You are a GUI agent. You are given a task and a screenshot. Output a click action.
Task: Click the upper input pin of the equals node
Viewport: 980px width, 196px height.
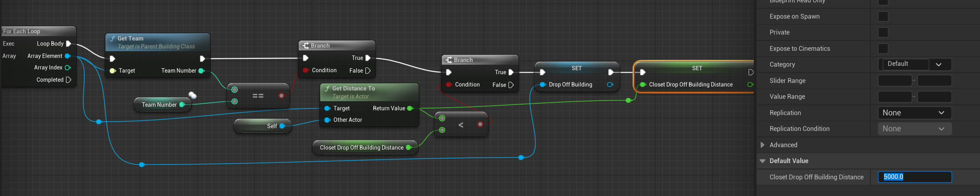pyautogui.click(x=235, y=90)
